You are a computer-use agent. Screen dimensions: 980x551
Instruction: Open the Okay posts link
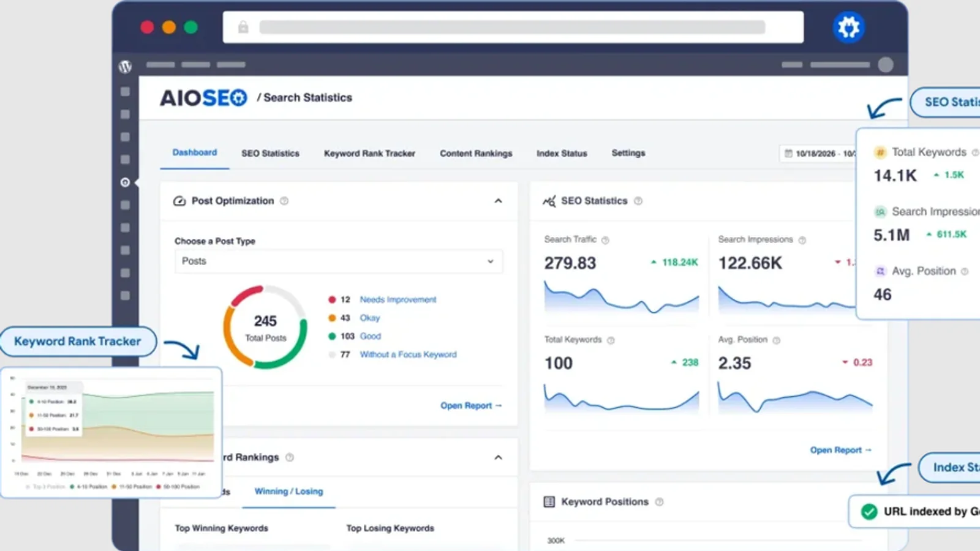pyautogui.click(x=370, y=318)
